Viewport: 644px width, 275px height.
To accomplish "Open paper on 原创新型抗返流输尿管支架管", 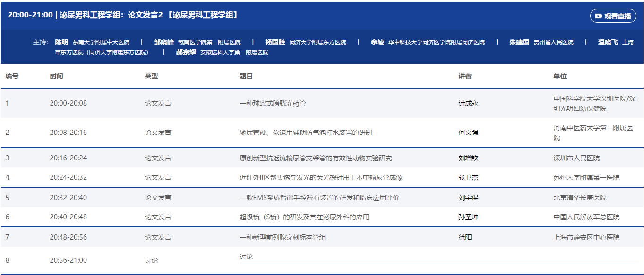I will pyautogui.click(x=316, y=158).
